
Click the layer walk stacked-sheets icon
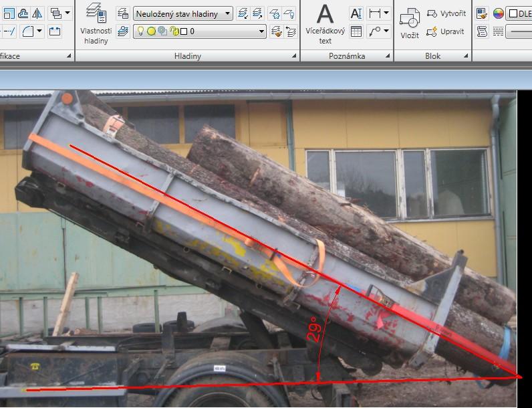(257, 13)
